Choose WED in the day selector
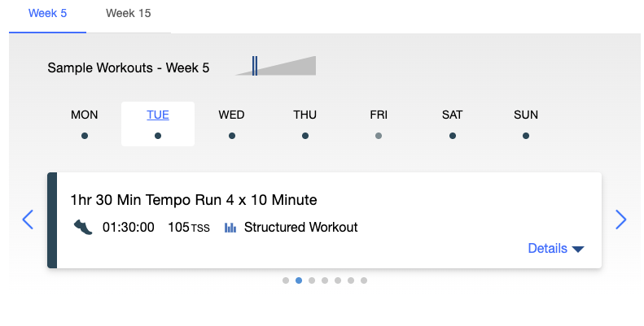The width and height of the screenshot is (644, 326). (x=232, y=124)
